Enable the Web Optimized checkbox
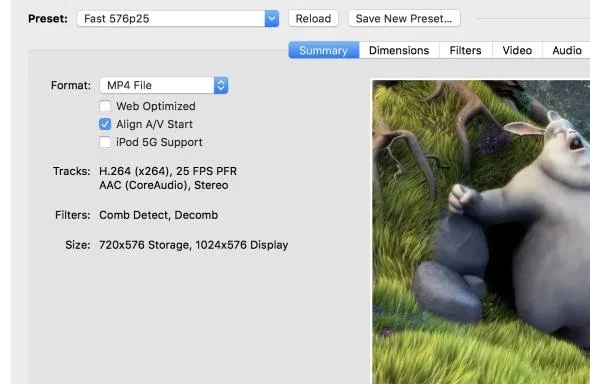The width and height of the screenshot is (590, 384). tap(105, 106)
